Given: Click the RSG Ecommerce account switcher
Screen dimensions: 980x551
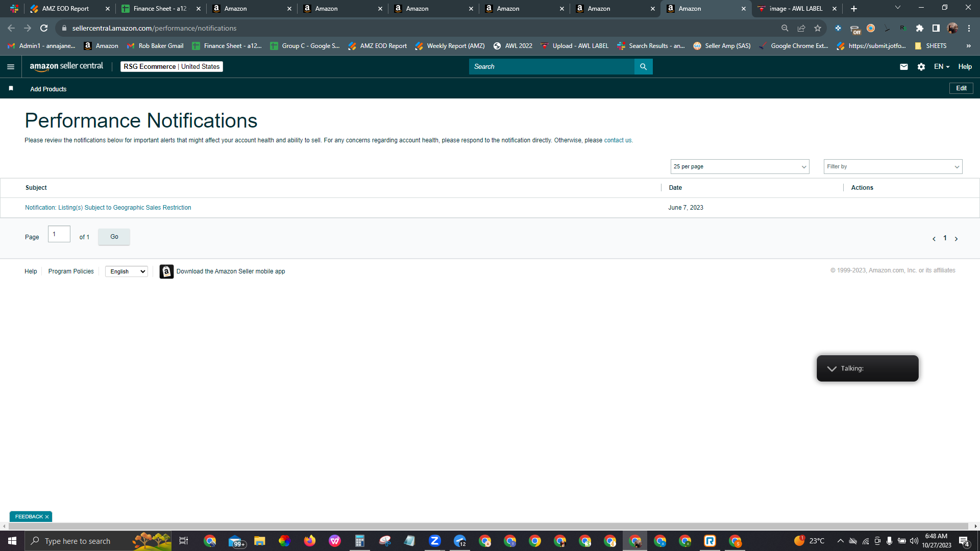Looking at the screenshot, I should 171,67.
